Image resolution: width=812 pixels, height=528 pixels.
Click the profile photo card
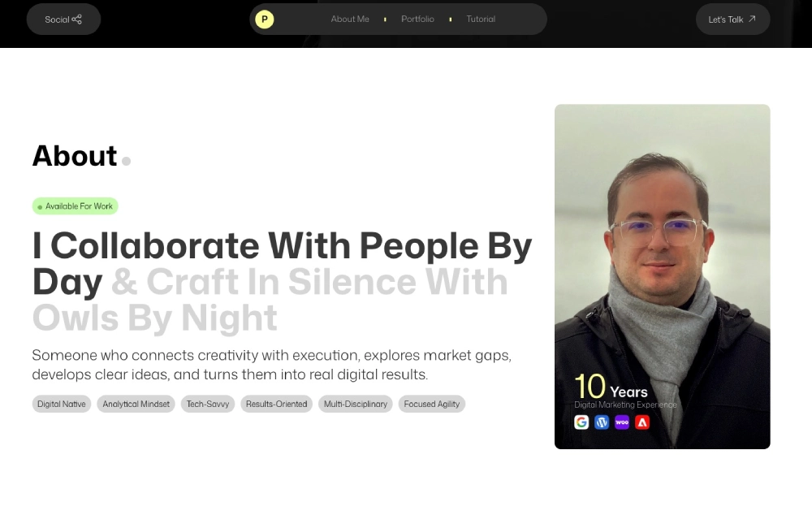(x=663, y=277)
